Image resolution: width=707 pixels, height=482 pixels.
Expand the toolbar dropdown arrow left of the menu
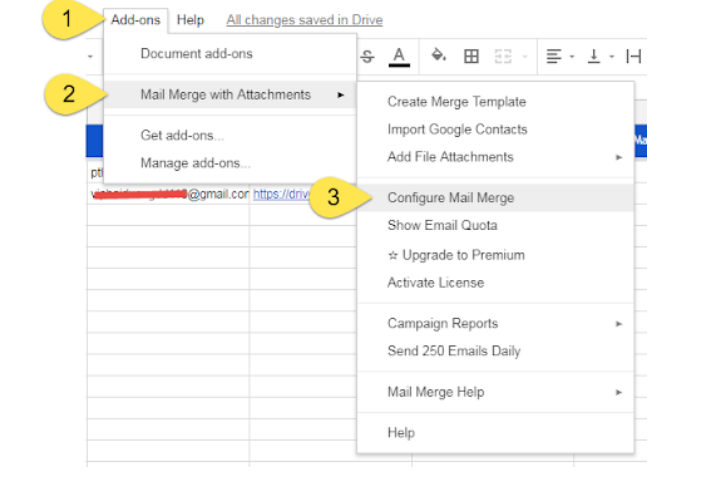pyautogui.click(x=90, y=57)
